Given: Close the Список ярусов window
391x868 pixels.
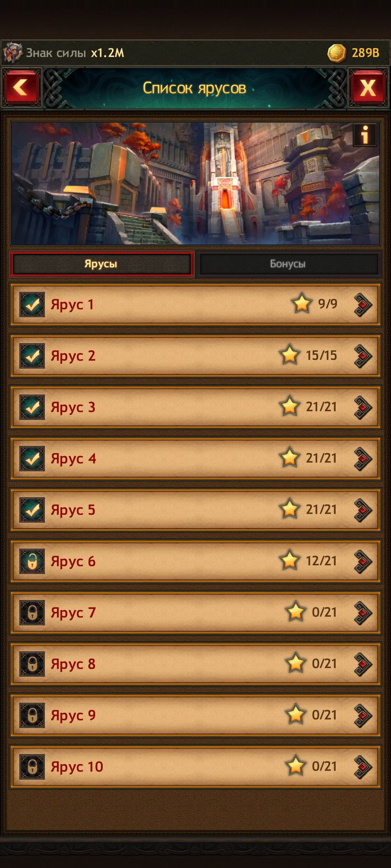Looking at the screenshot, I should click(x=368, y=88).
